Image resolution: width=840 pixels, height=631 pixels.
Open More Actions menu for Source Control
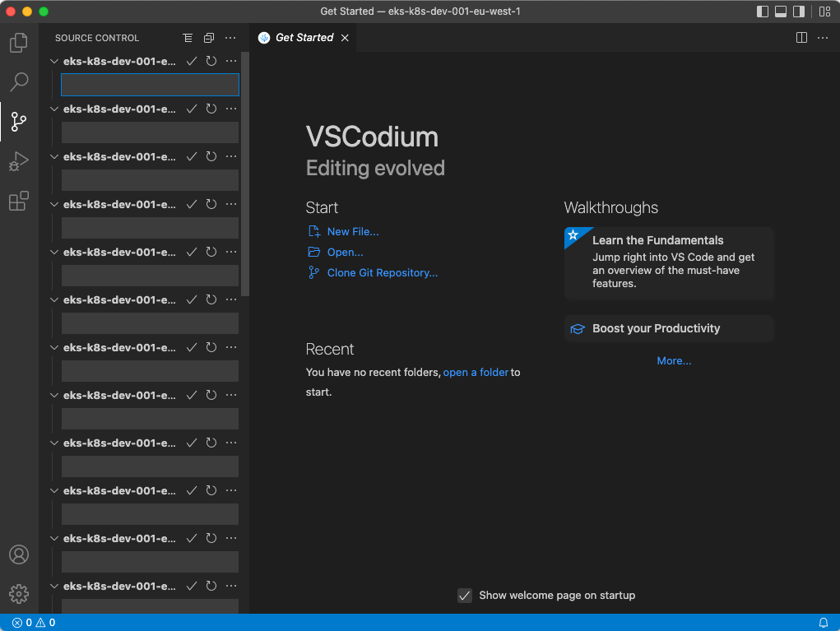(x=230, y=37)
